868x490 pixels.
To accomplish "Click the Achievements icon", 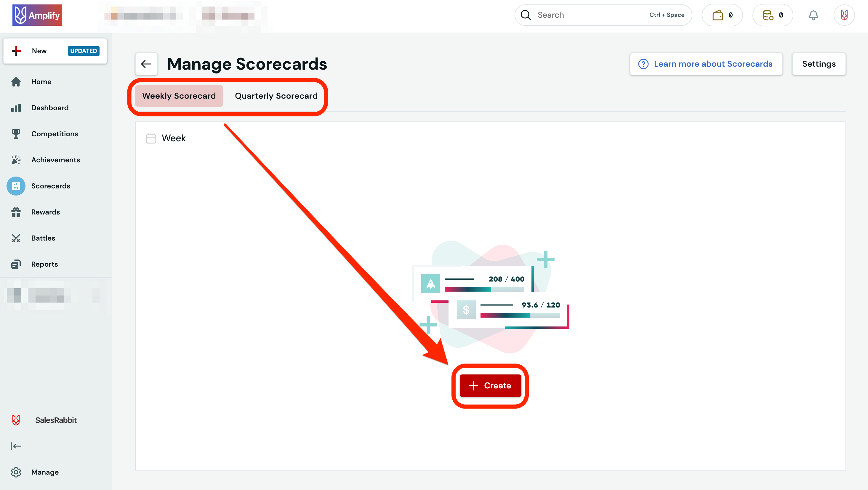I will coord(16,160).
